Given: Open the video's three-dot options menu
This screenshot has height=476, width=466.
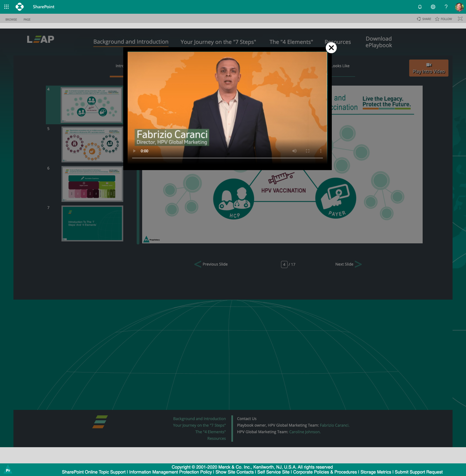Looking at the screenshot, I should (x=321, y=151).
